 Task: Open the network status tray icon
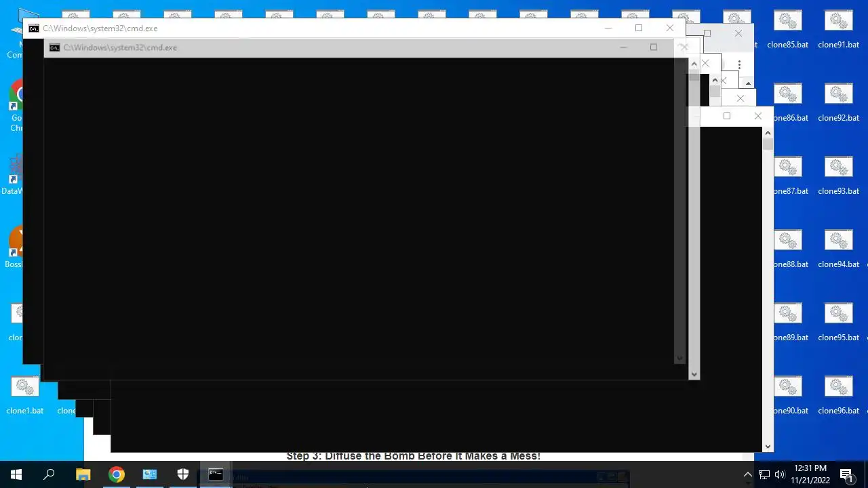(x=764, y=474)
